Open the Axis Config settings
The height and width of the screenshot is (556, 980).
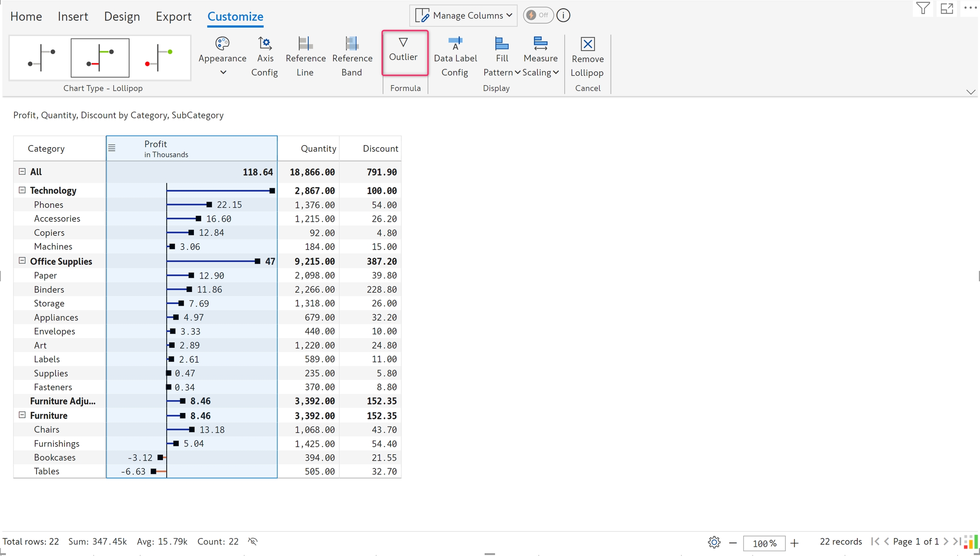tap(265, 57)
